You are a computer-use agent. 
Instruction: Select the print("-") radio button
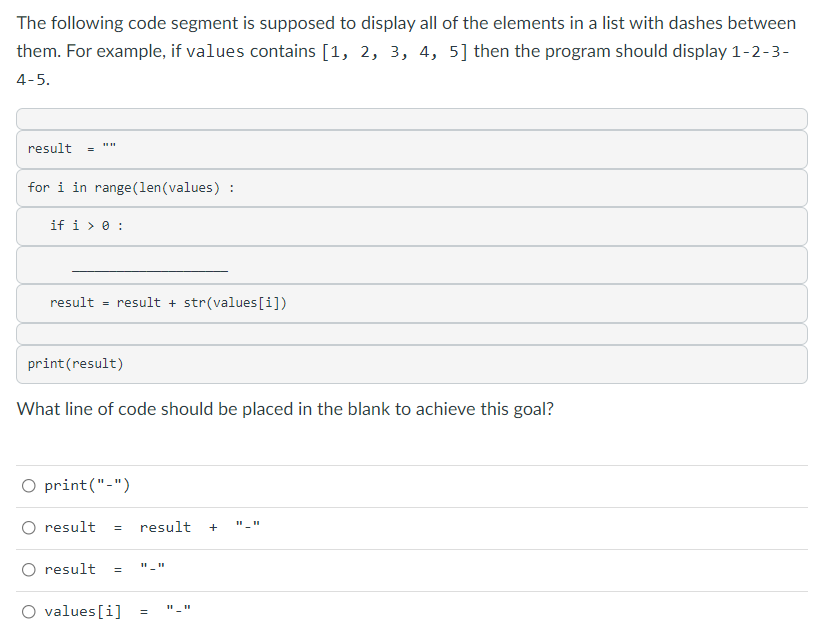coord(29,486)
